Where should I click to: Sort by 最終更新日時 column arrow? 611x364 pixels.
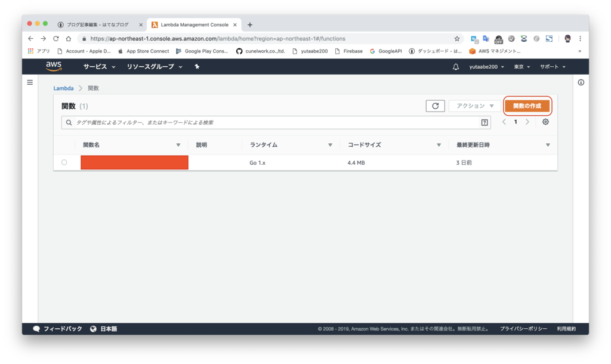(x=548, y=145)
